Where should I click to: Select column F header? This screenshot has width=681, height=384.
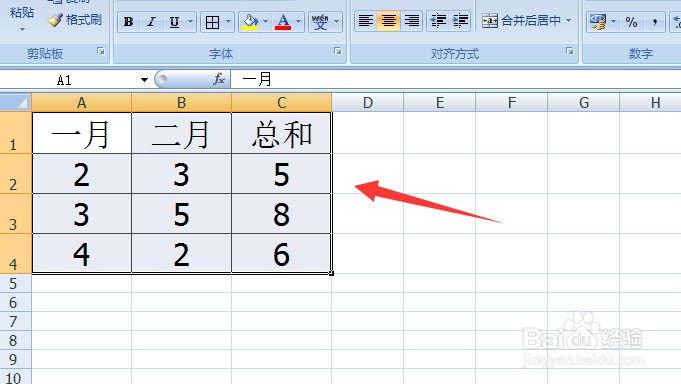[x=512, y=103]
